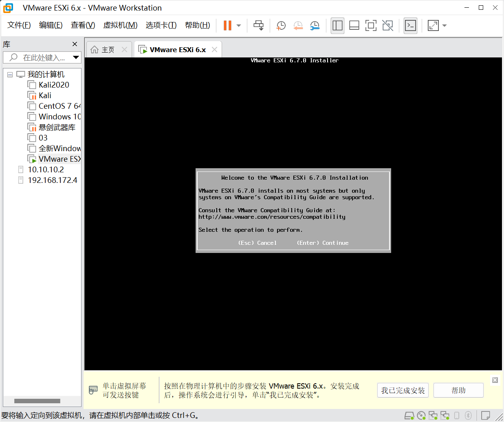
Task: Toggle the library sidebar panel visibility
Action: tap(337, 25)
